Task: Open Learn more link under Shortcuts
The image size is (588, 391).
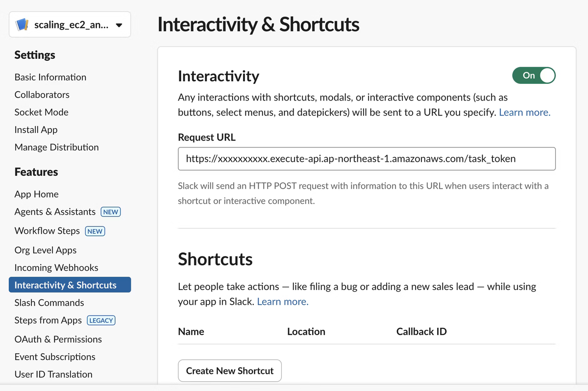Action: coord(283,301)
